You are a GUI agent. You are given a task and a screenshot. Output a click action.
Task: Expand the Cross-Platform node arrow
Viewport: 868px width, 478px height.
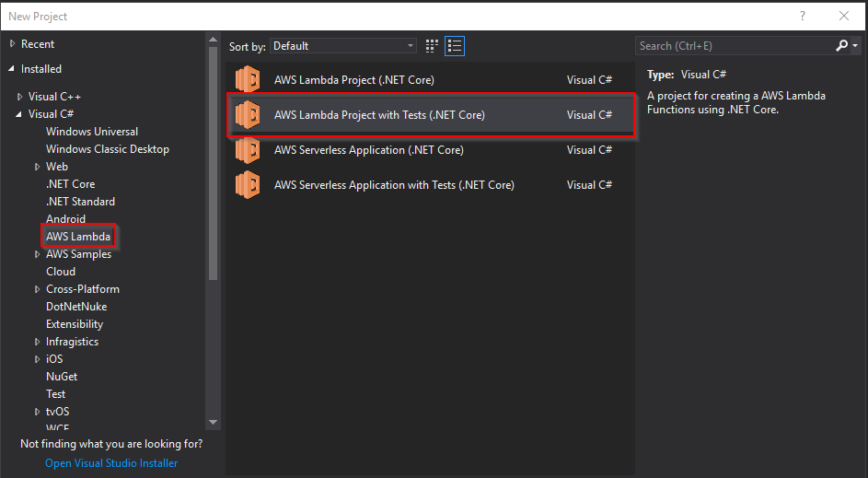(37, 289)
